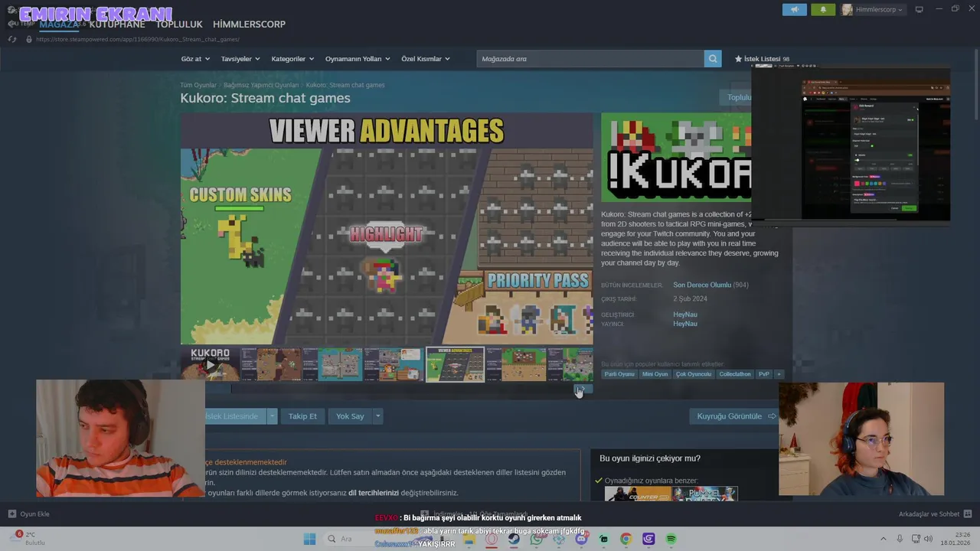
Task: Open Arkadaşlar ve Sohbet friends icon
Action: point(968,514)
